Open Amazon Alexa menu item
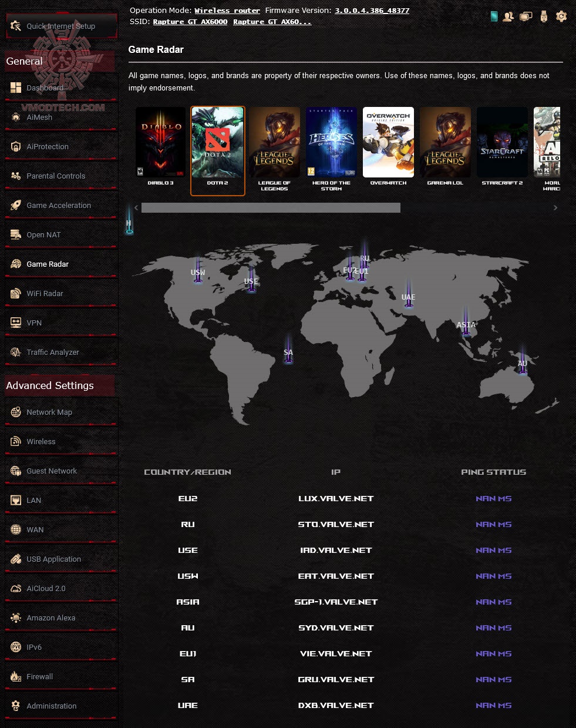576x728 pixels. coord(61,618)
